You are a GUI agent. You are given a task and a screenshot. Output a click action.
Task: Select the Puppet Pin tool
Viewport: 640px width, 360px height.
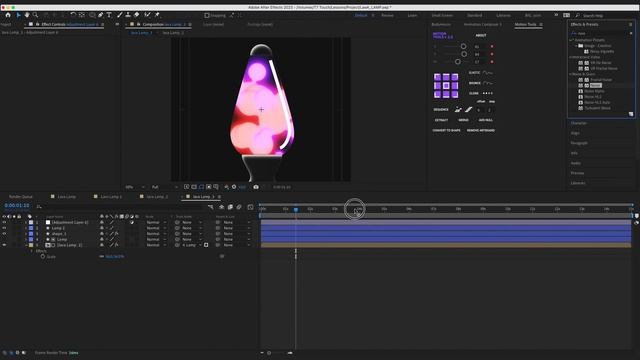coord(157,15)
